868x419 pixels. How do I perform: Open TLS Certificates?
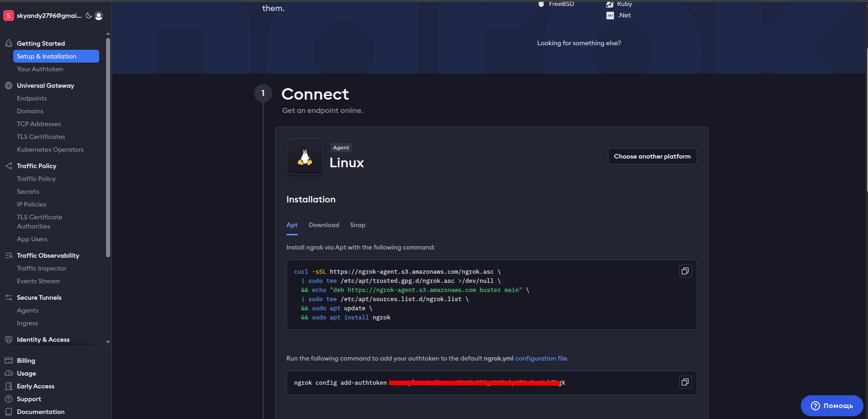(x=41, y=137)
